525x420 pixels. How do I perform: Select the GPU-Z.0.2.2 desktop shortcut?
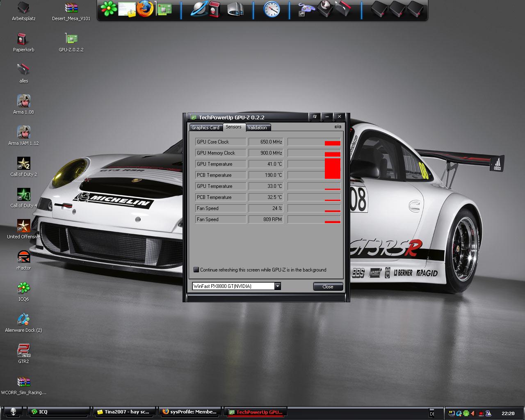[71, 42]
